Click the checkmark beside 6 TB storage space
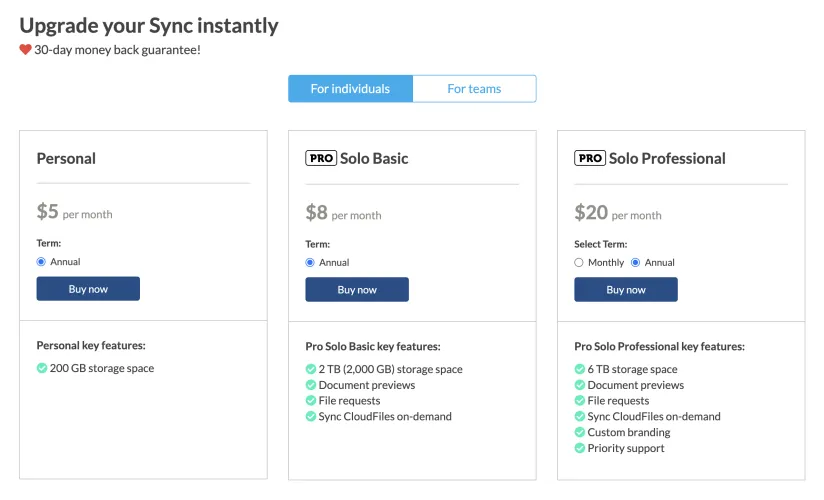The image size is (824, 500). tap(579, 369)
